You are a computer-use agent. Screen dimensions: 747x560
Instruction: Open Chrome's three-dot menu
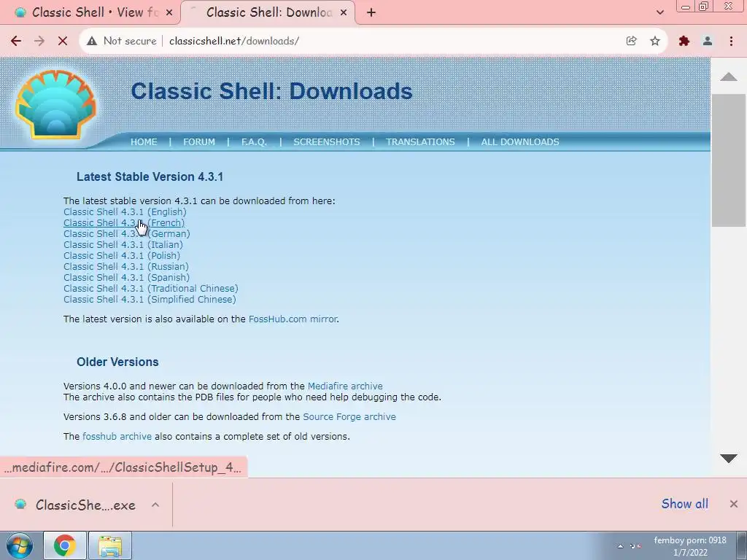pyautogui.click(x=731, y=41)
